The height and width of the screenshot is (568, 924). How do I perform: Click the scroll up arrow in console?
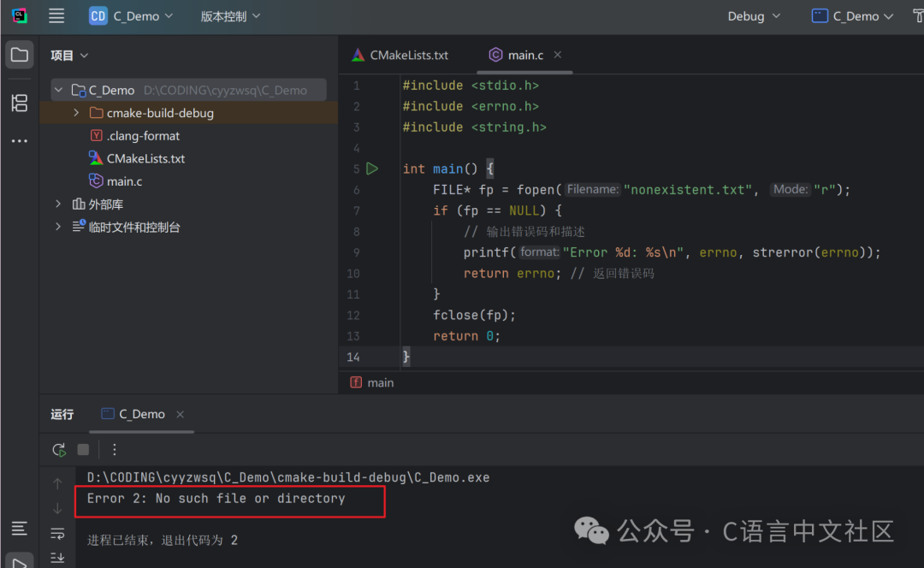click(x=57, y=484)
